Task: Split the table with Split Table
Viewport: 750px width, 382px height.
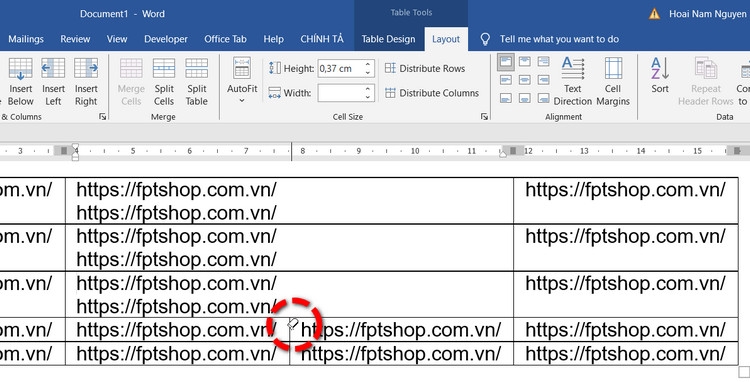Action: 197,81
